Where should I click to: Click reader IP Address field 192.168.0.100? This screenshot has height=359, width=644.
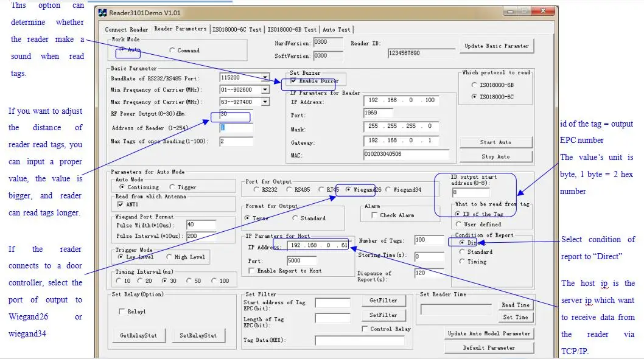click(x=401, y=100)
